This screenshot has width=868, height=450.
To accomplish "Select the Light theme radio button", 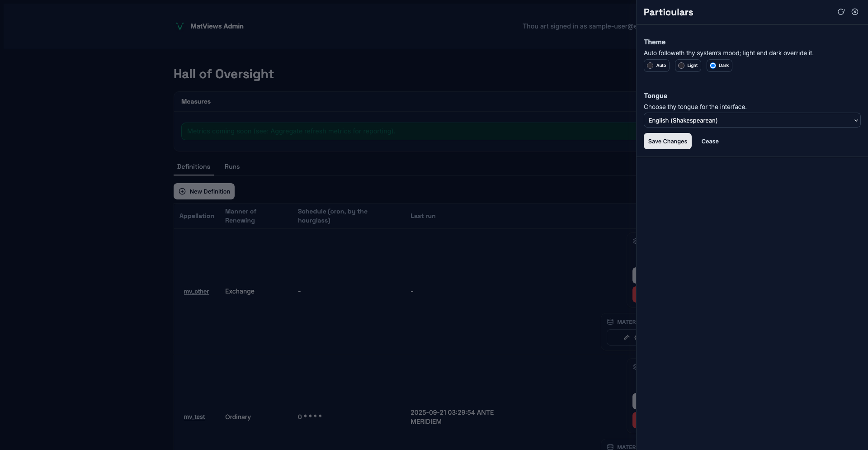I will point(681,66).
